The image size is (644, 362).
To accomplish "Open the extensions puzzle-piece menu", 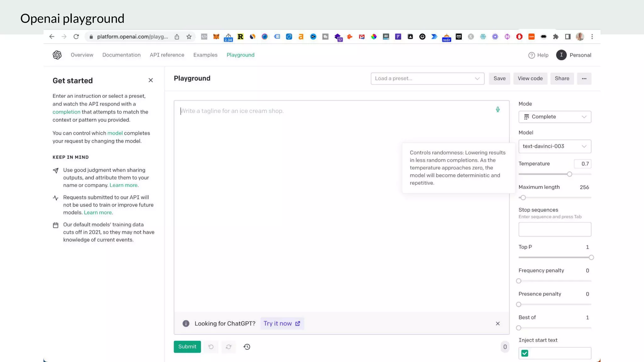I will pyautogui.click(x=556, y=37).
